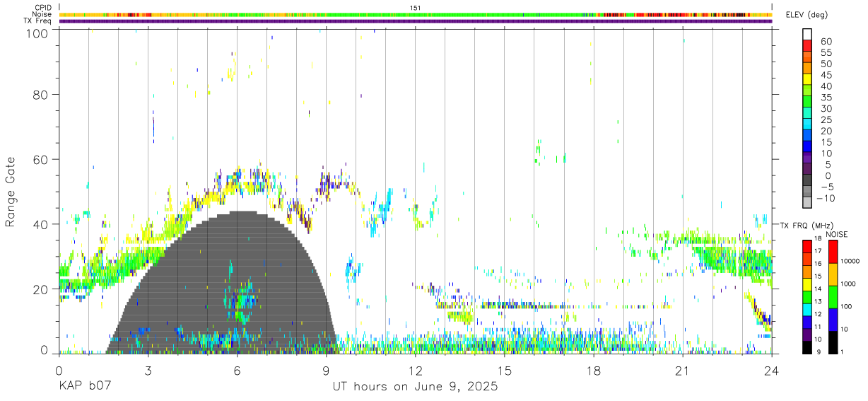Screen dimensions: 868x401
Task: Click the dark gray swatch in ELEV bar
Action: coord(807,181)
